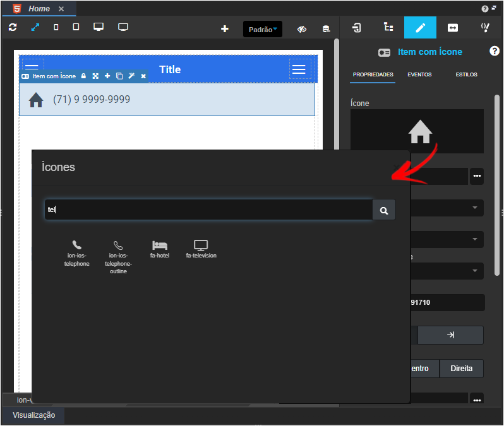
Task: Click the window restore icon at top right
Action: (x=494, y=8)
